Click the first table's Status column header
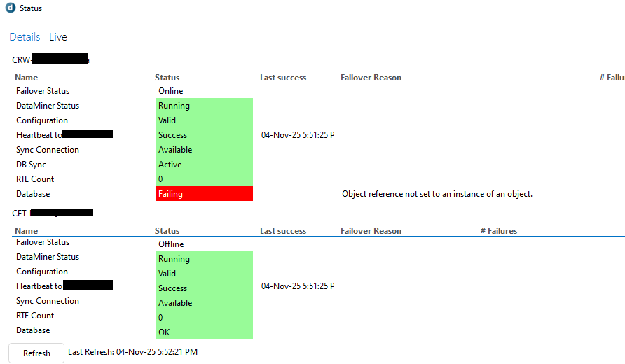Screen dimensions: 625x364 click(x=167, y=78)
